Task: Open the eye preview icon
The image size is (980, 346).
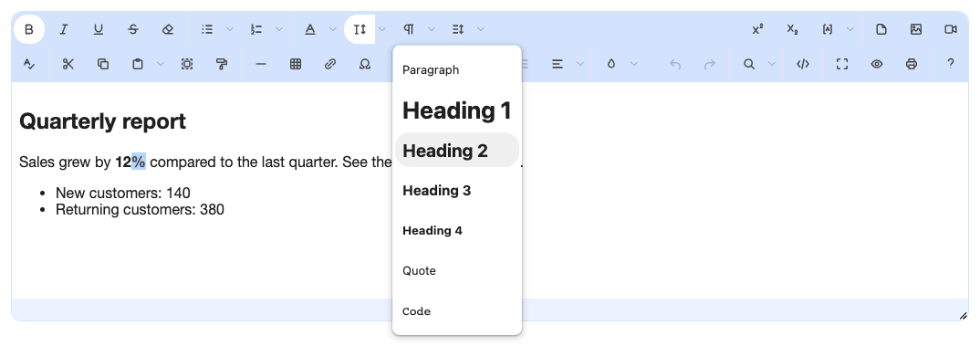Action: point(877,64)
